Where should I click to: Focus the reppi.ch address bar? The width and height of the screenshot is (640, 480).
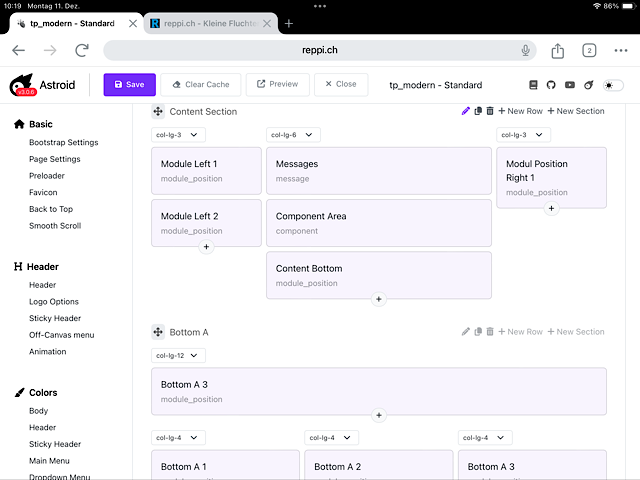click(320, 50)
